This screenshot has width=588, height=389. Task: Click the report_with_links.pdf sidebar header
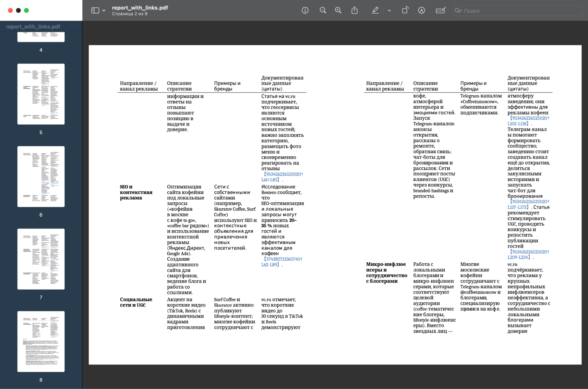(x=33, y=27)
